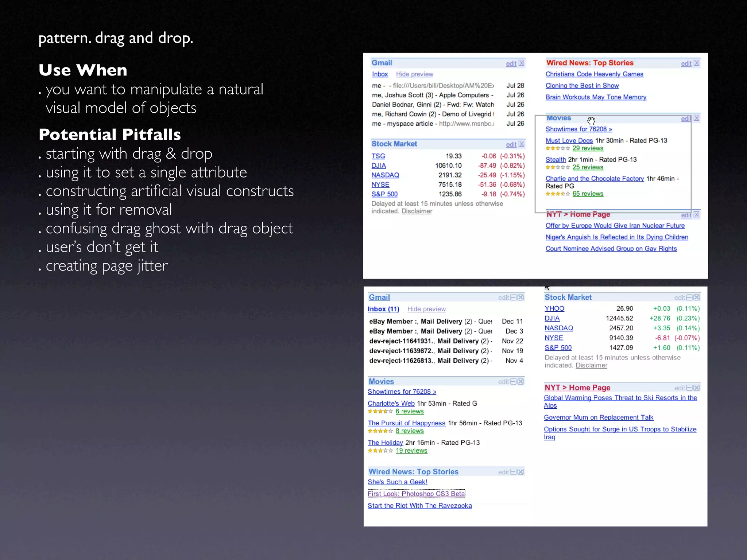Close the Stock Market module in the upper screenshot
Image resolution: width=747 pixels, height=560 pixels.
tap(522, 144)
